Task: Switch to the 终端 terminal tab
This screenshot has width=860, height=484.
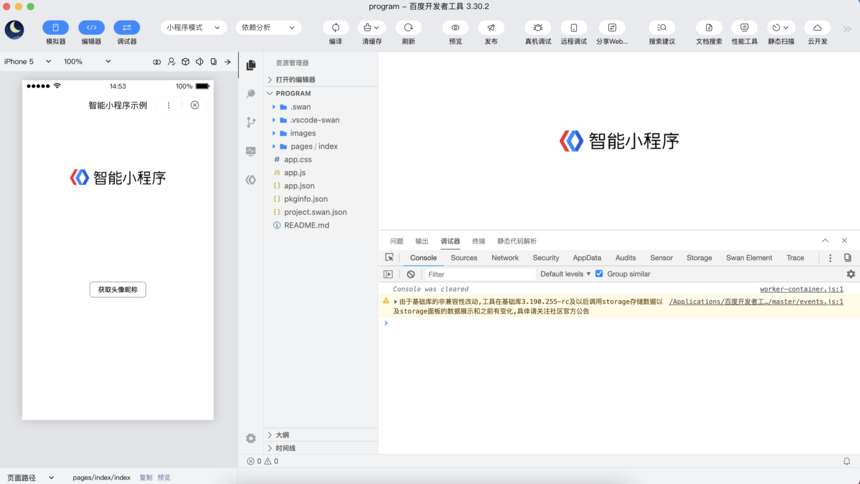Action: pos(479,241)
